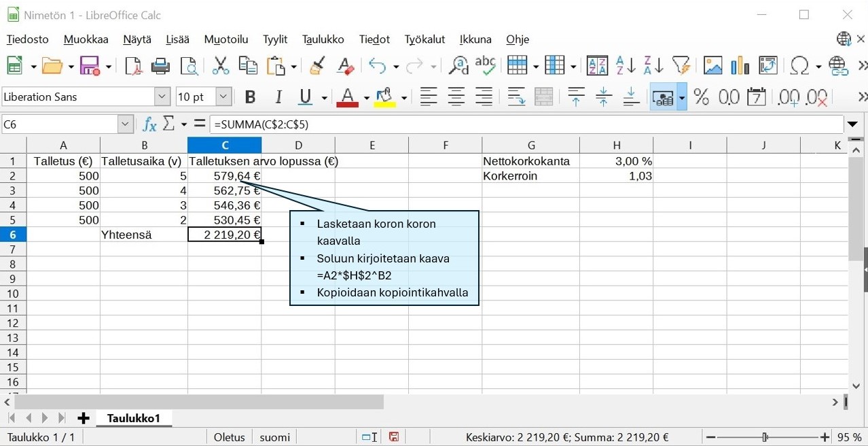Click the zoom slider handle

tap(765, 438)
